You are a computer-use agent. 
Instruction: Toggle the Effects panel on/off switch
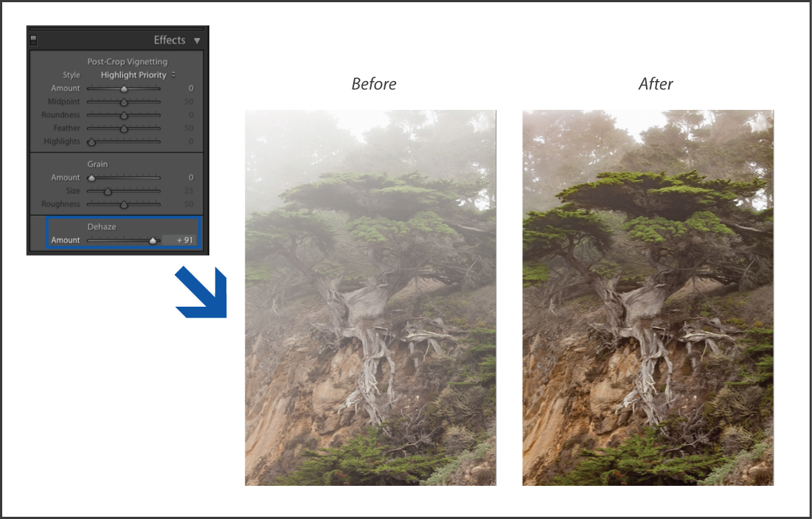(x=33, y=41)
